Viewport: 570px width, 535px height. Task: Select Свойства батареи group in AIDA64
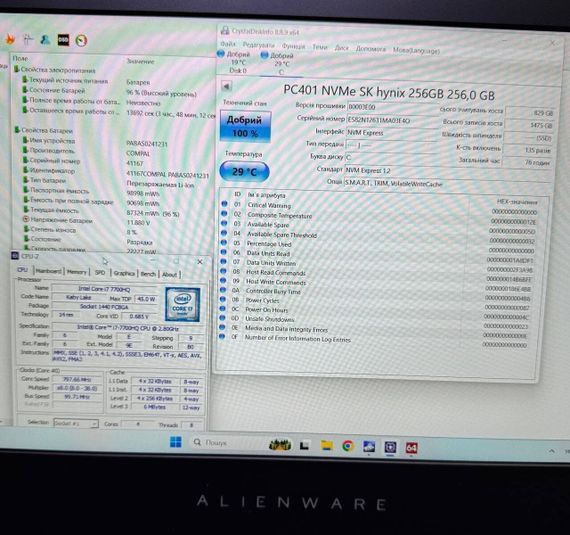(47, 130)
